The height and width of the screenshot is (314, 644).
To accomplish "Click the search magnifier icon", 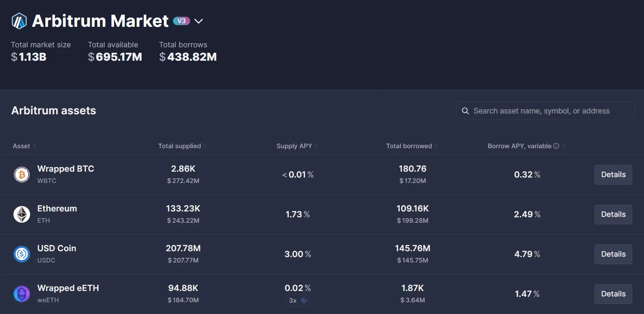I will tap(465, 111).
